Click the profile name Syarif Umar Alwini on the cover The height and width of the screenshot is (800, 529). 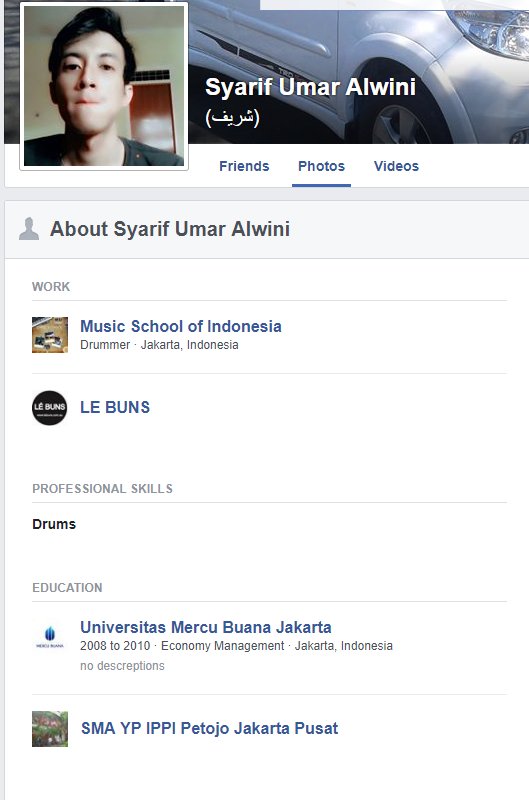[310, 87]
